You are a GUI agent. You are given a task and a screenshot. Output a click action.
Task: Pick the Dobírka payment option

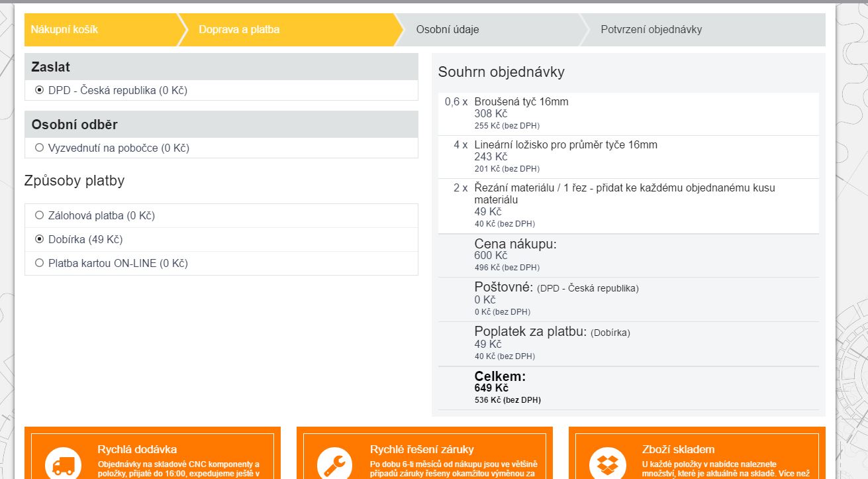[x=40, y=239]
